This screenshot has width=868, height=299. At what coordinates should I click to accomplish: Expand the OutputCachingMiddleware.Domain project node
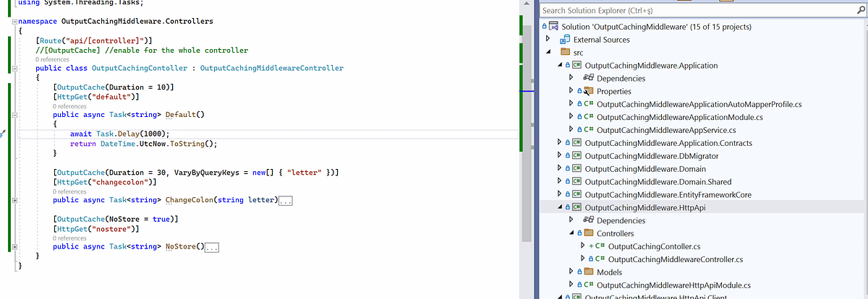click(x=560, y=168)
